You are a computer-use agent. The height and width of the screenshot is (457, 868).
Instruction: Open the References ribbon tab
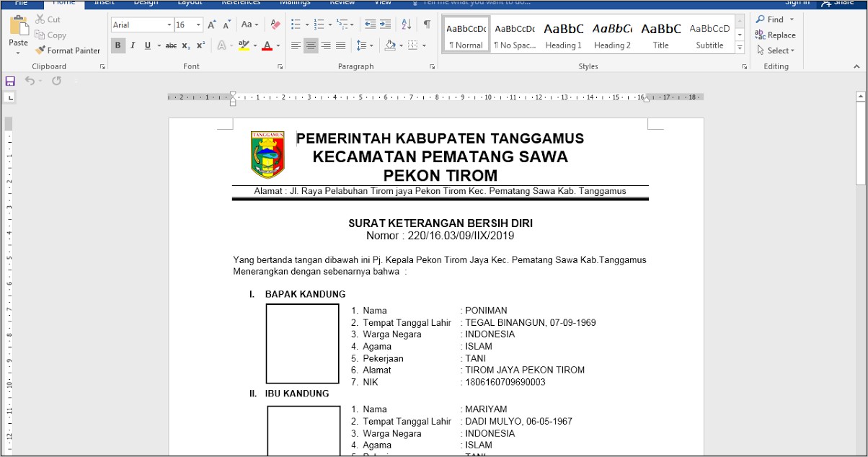[x=241, y=3]
